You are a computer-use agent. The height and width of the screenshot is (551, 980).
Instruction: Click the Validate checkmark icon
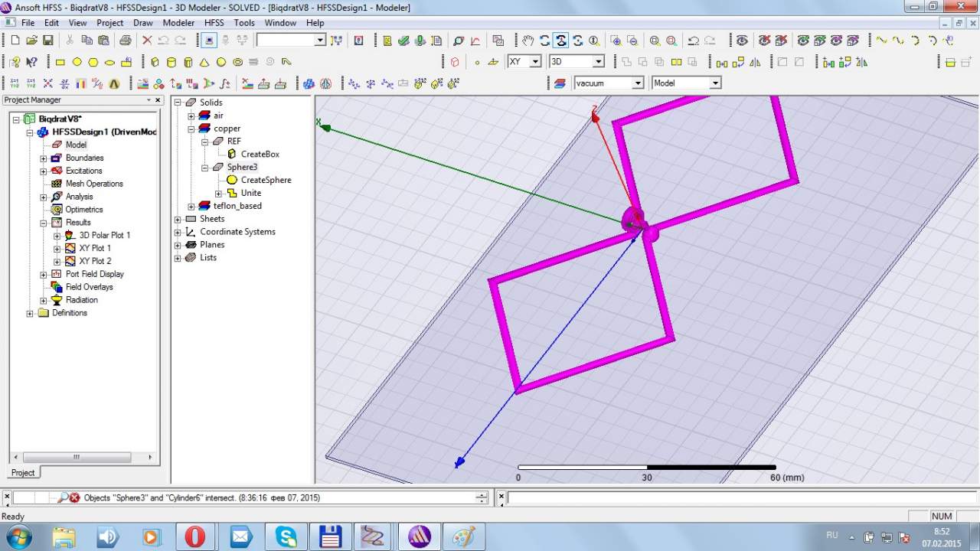[x=403, y=41]
